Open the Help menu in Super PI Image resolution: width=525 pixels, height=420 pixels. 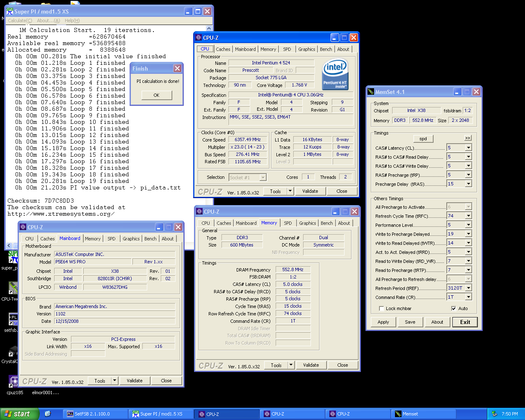[x=72, y=21]
